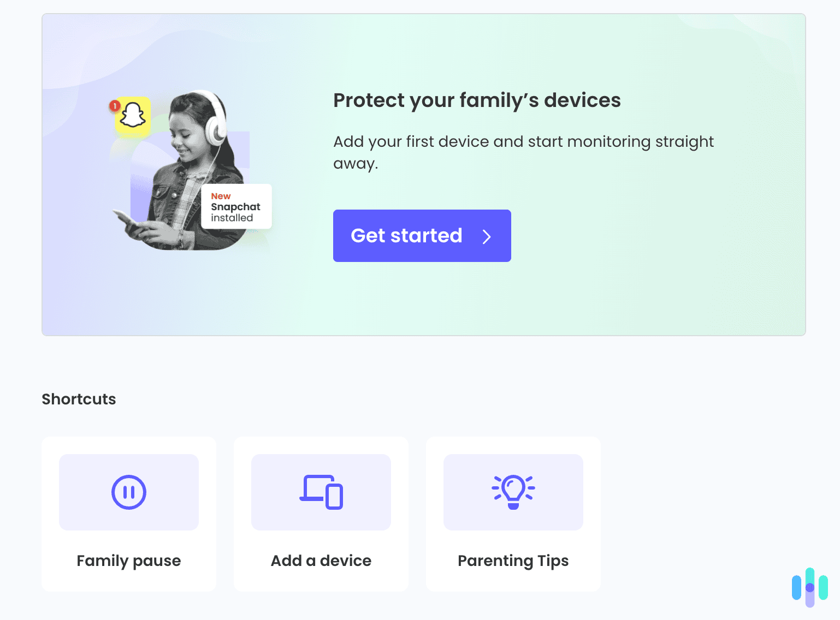Click the red notification badge on Snapchat
840x620 pixels.
pos(115,105)
